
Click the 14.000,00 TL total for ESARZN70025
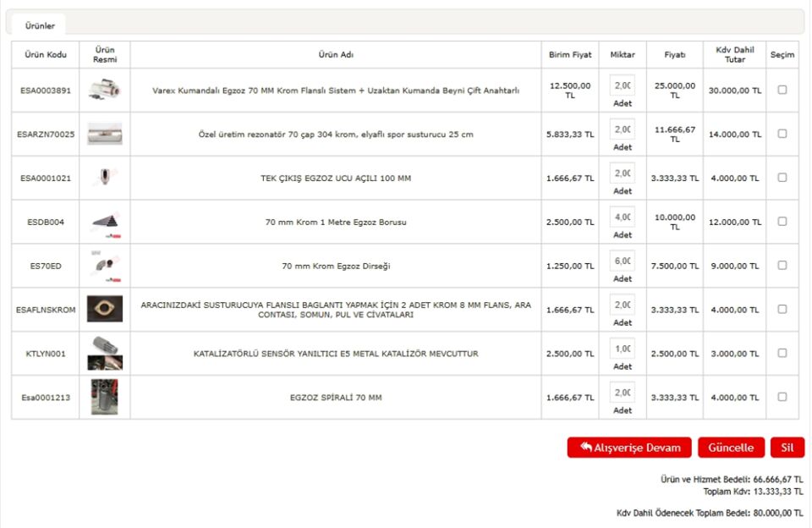[735, 135]
